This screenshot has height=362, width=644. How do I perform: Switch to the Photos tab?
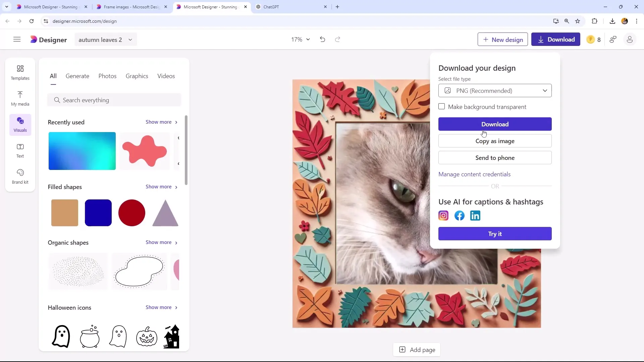coord(107,76)
